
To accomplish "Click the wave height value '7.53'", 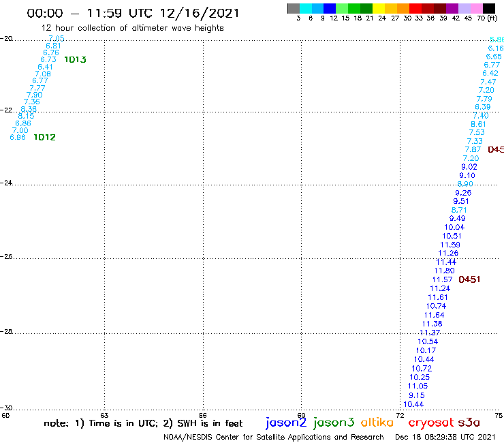I will pyautogui.click(x=477, y=132).
